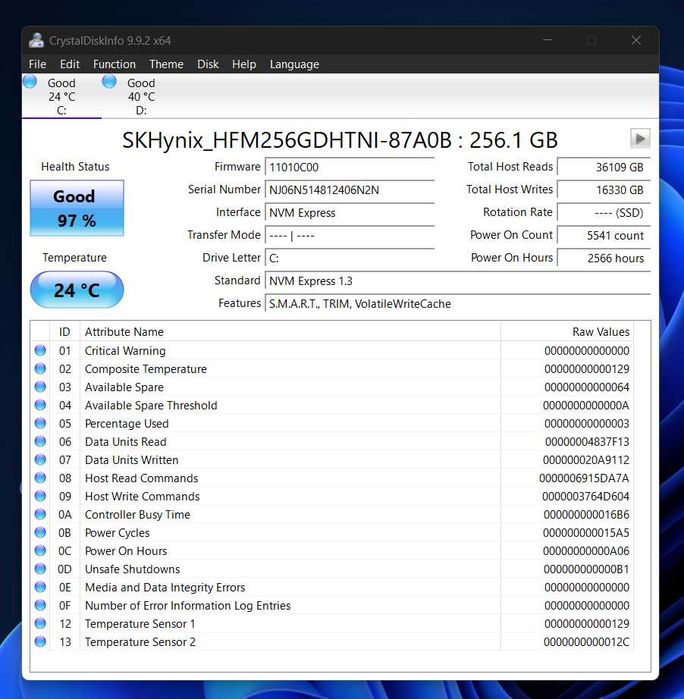Click status orb for Temperature Sensor 1 row

(x=40, y=623)
